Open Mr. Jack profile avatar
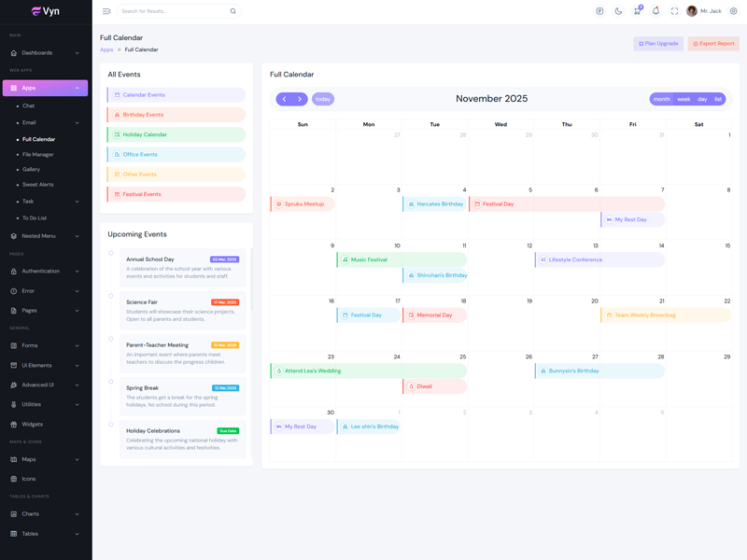This screenshot has height=560, width=747. (x=692, y=11)
